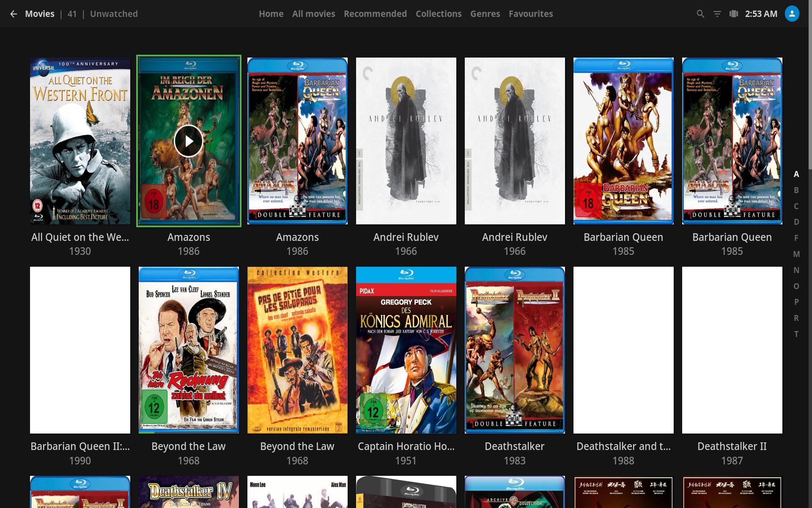Jump to letter B in the index
The image size is (812, 508).
[796, 190]
